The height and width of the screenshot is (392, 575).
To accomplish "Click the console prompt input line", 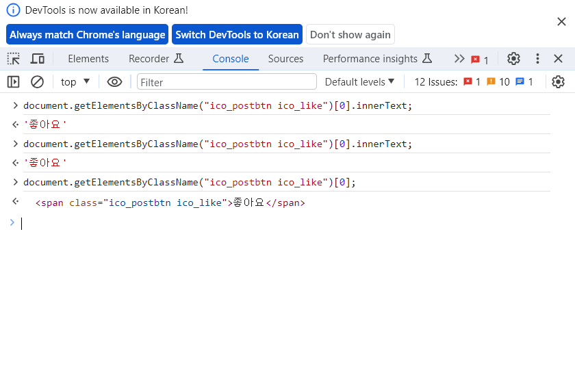I will click(286, 223).
